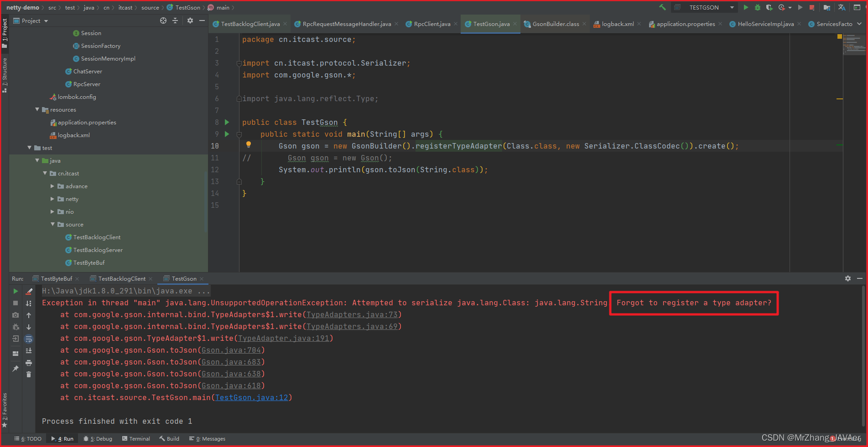Screen dimensions: 868x447
Task: Open Gson.java:704 stack link
Action: (231, 350)
